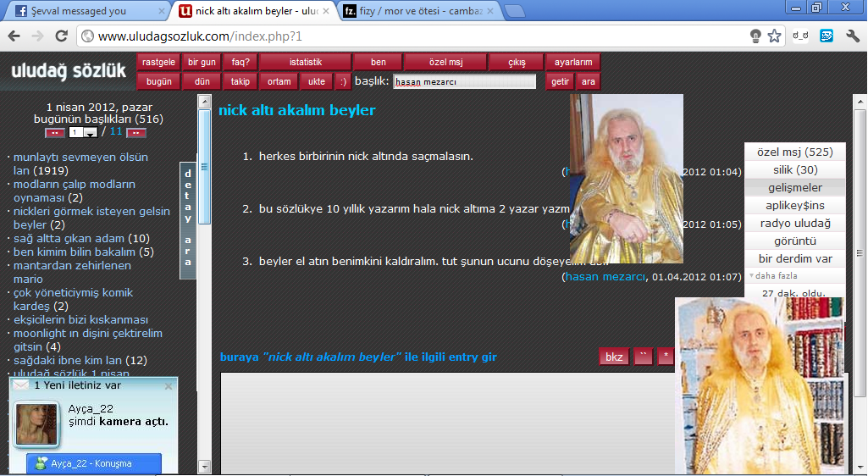Open mantardan zehirlenen mario topic
Screen dimensions: 868x476
(72, 272)
